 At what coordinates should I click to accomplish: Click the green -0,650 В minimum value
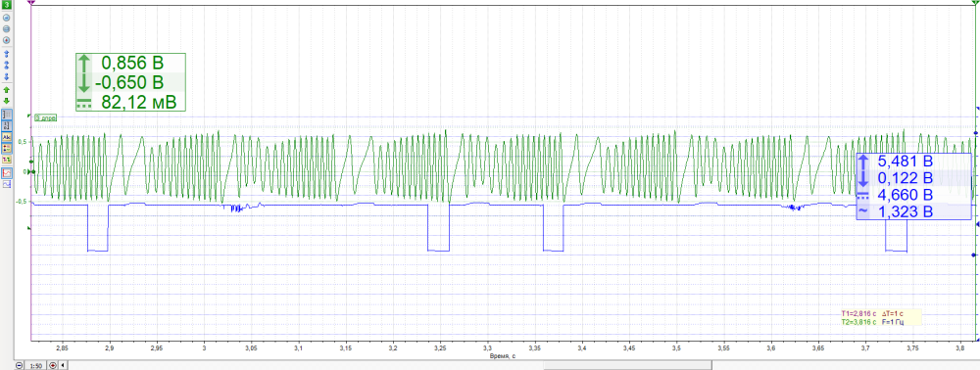[x=128, y=82]
